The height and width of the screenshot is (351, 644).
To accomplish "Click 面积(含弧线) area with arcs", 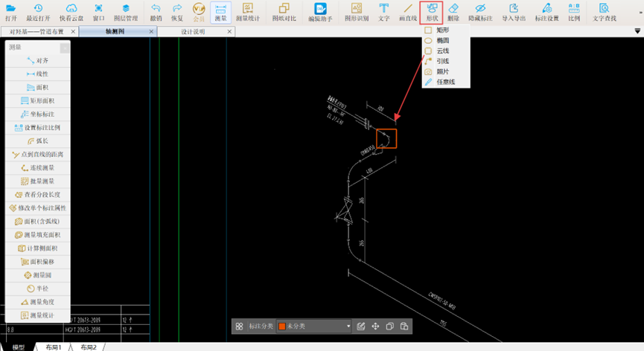I will point(38,222).
